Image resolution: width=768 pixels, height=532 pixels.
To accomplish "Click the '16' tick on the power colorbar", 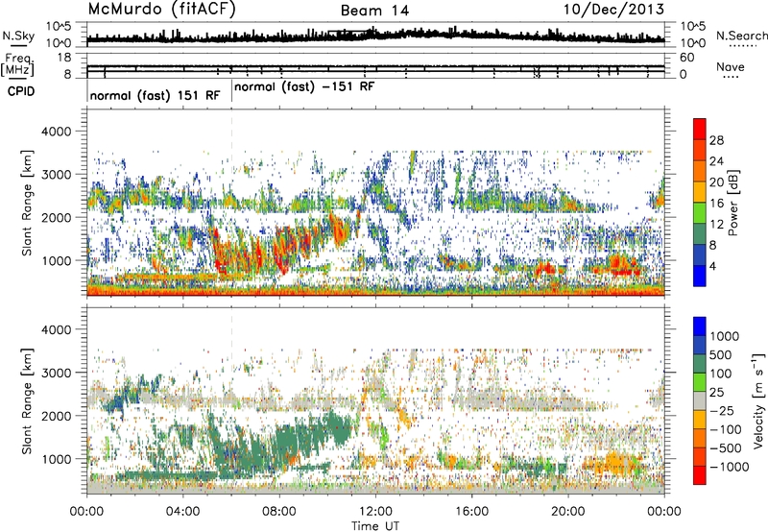I will (x=716, y=204).
